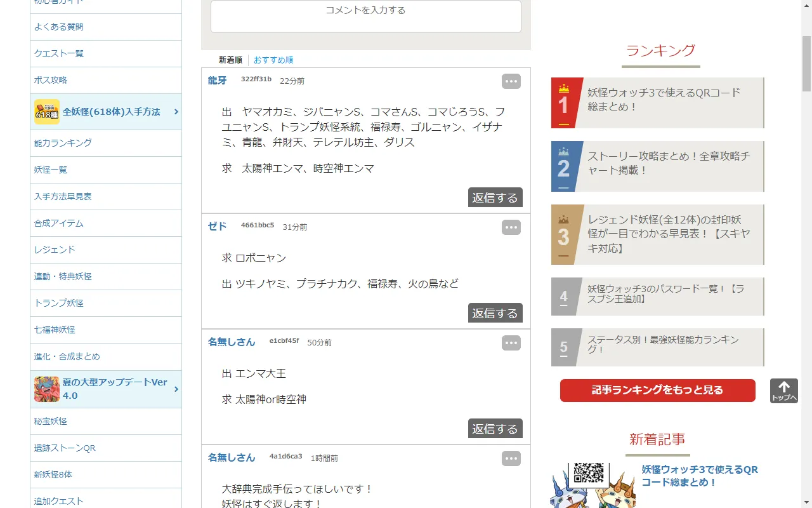Viewport: 812px width, 508px height.
Task: Focus the コメントを入力する text box
Action: pos(366,16)
